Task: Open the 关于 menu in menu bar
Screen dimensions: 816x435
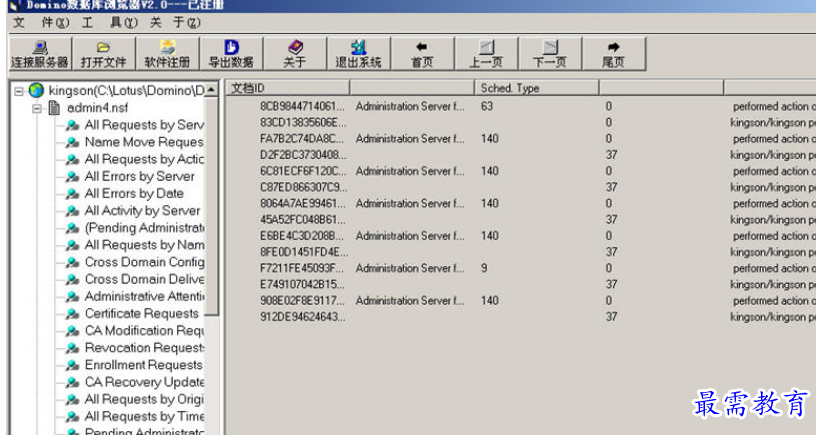Action: pos(175,22)
